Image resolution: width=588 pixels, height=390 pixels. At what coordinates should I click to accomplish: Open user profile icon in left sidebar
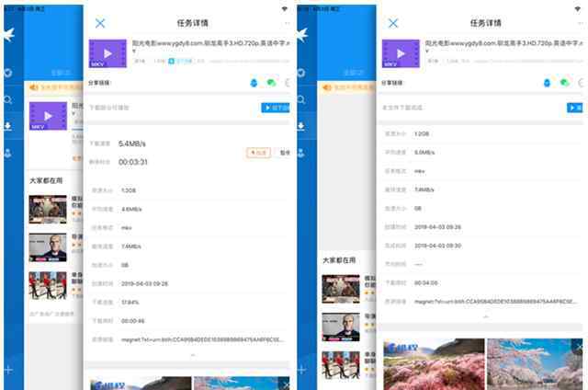pyautogui.click(x=8, y=153)
